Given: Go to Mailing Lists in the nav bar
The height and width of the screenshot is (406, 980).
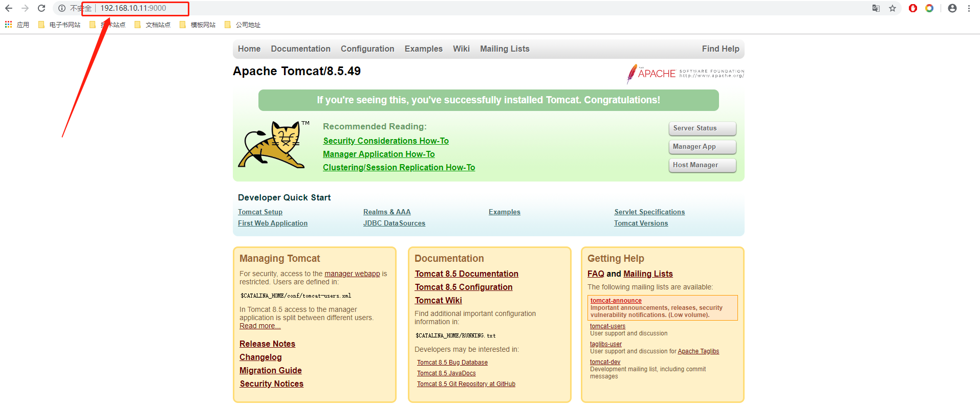Looking at the screenshot, I should (505, 49).
